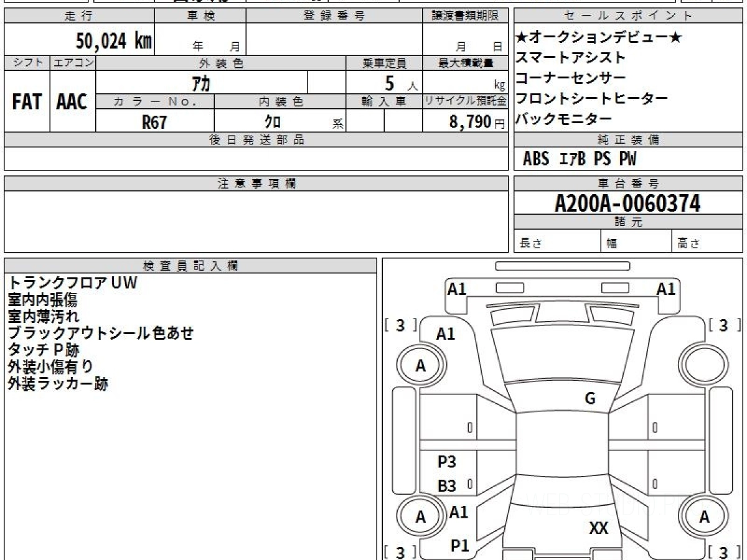Click the 外装ラッカー跡 inspector note
The image size is (747, 560).
[x=58, y=384]
